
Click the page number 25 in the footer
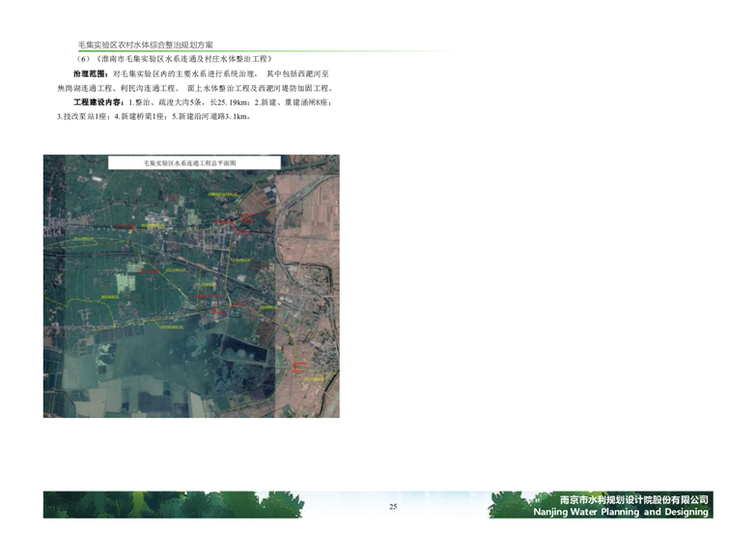393,507
